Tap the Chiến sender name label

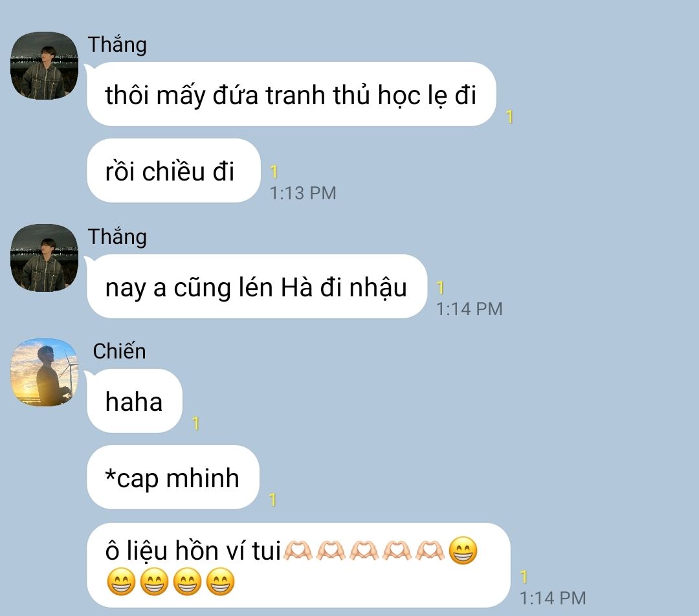119,351
